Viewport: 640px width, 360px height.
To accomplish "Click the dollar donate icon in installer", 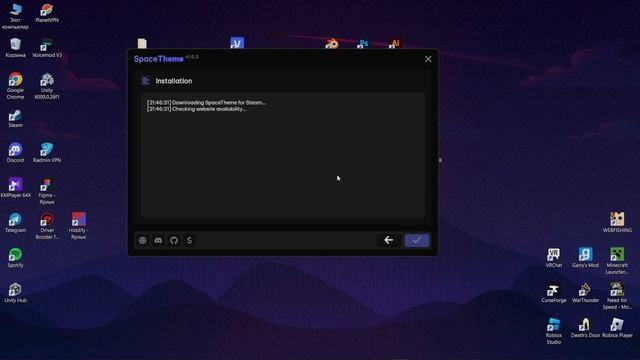I will 189,240.
